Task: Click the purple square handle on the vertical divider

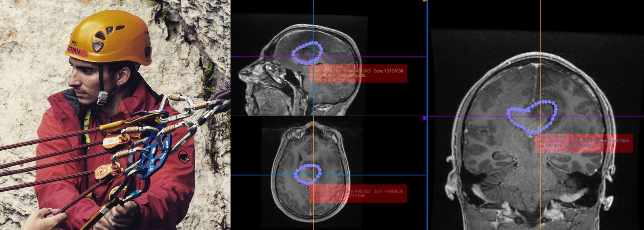Action: pos(425,117)
